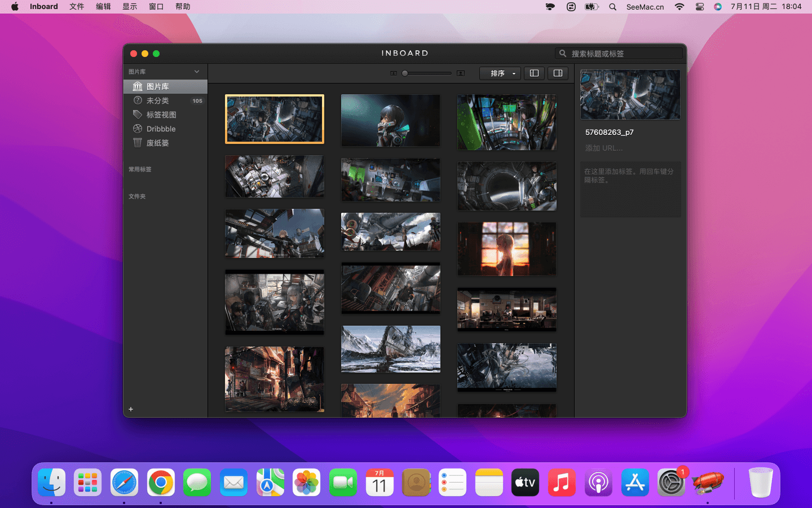Toggle the right inspector panel button
Image resolution: width=812 pixels, height=508 pixels.
pyautogui.click(x=558, y=73)
